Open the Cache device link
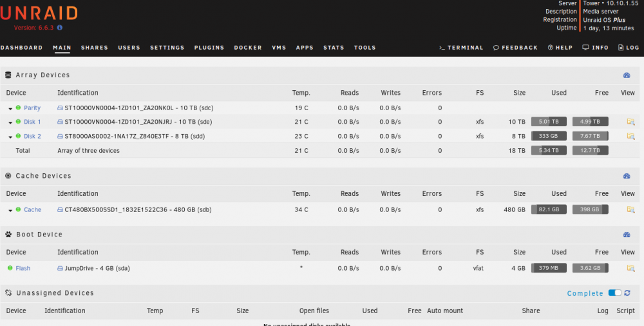This screenshot has width=644, height=326. pyautogui.click(x=32, y=209)
